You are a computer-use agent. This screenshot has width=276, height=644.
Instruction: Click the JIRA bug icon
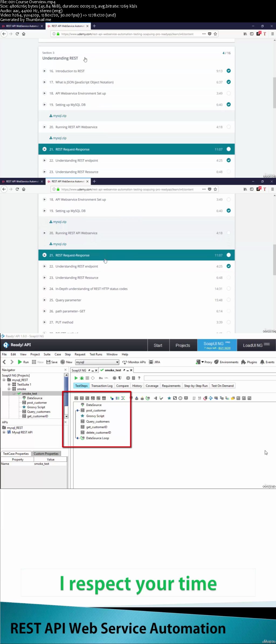point(151,362)
